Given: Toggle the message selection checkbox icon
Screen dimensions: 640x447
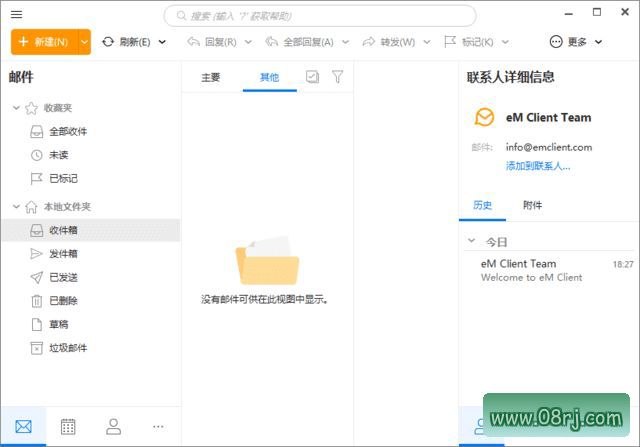Looking at the screenshot, I should coord(312,76).
